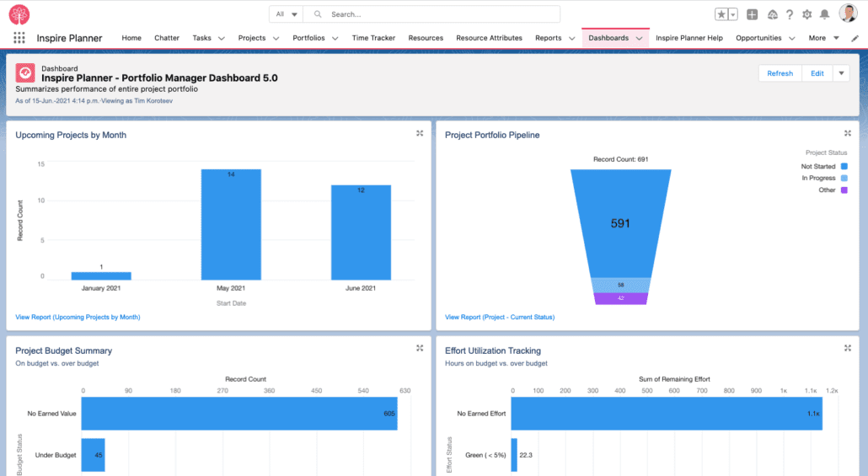The width and height of the screenshot is (868, 476).
Task: Open the Notifications bell
Action: tap(825, 14)
